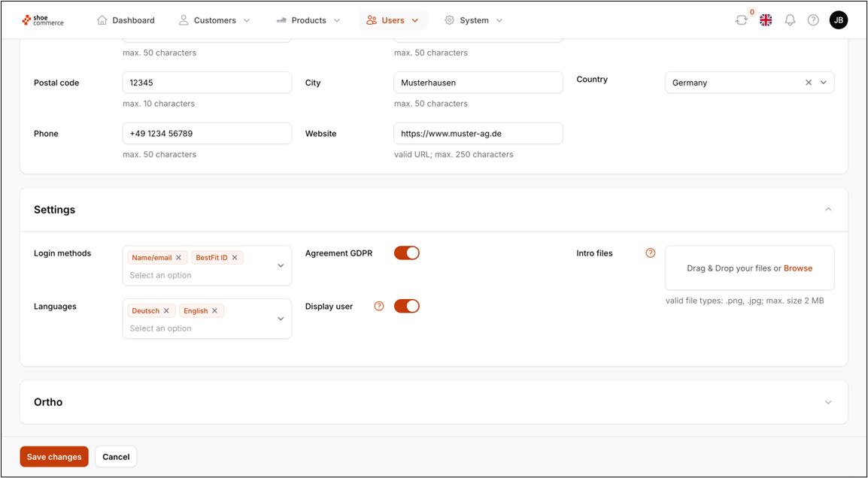Open JB user avatar menu

839,20
